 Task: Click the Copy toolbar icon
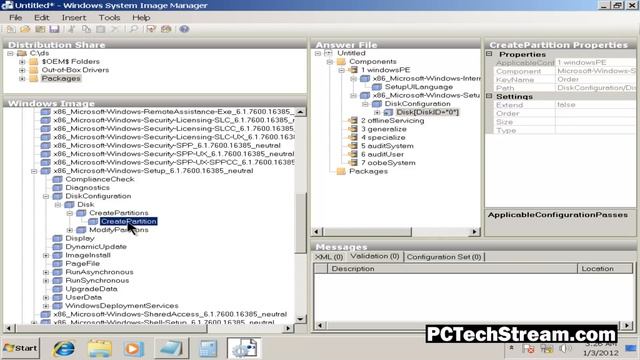pyautogui.click(x=86, y=29)
